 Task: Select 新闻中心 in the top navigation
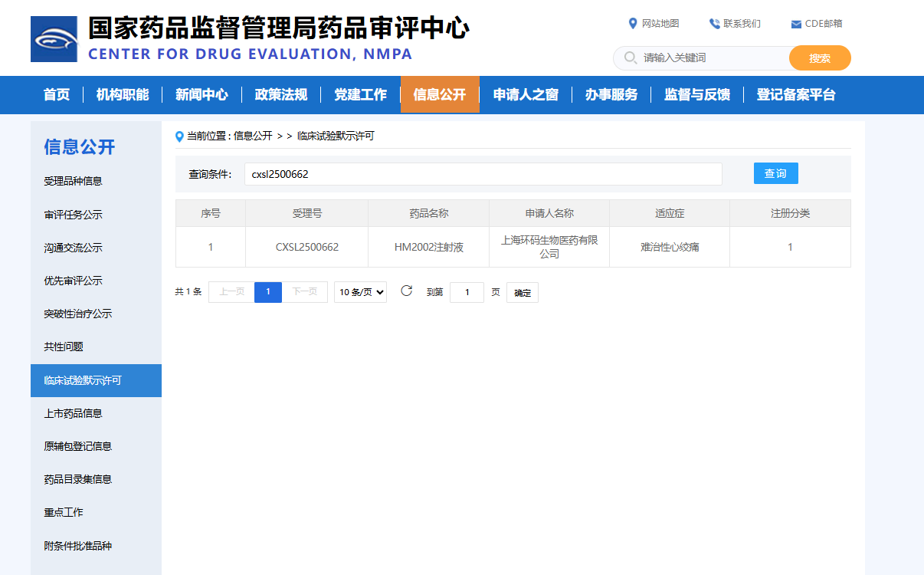click(202, 95)
